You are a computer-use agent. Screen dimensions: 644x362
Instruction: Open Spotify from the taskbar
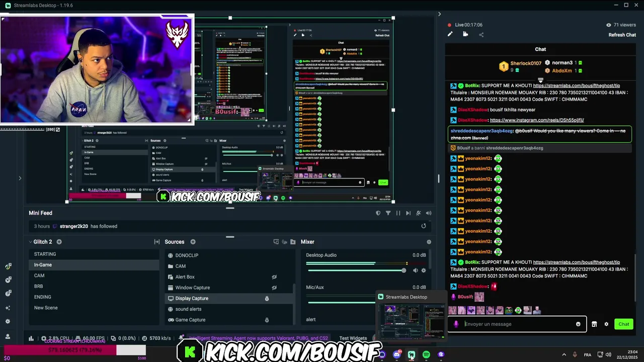pyautogui.click(x=426, y=355)
